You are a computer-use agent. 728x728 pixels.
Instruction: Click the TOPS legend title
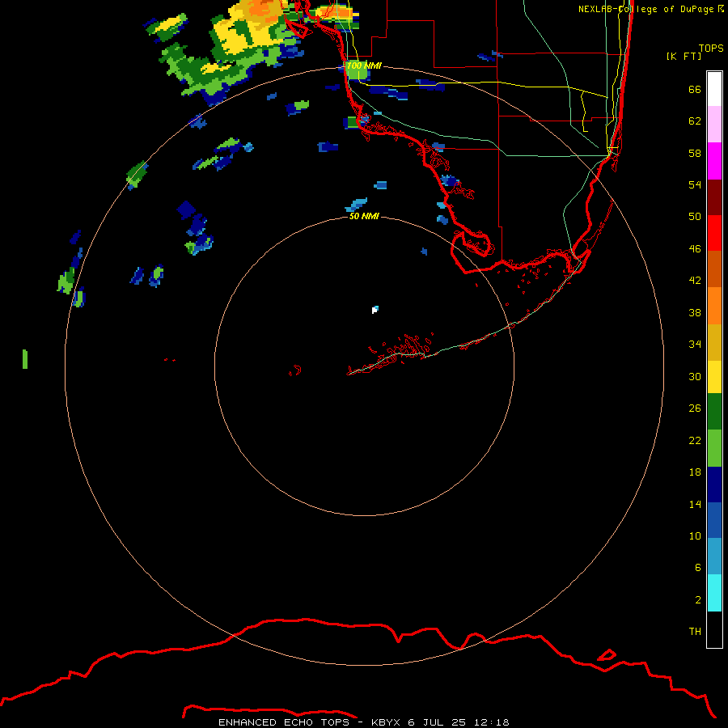click(711, 49)
